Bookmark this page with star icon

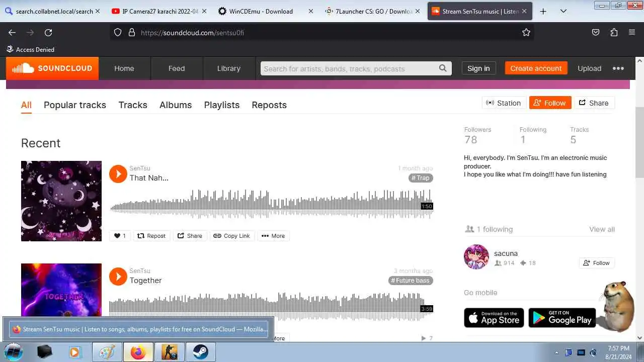(526, 32)
